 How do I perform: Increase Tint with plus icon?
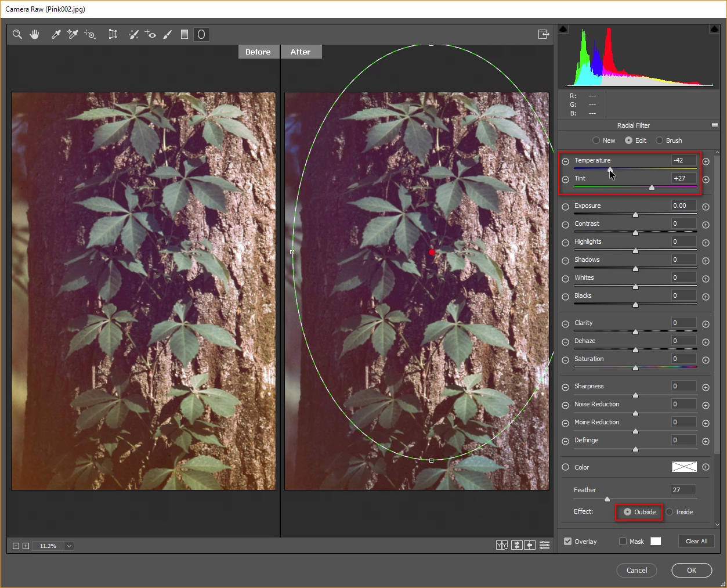[x=706, y=179]
